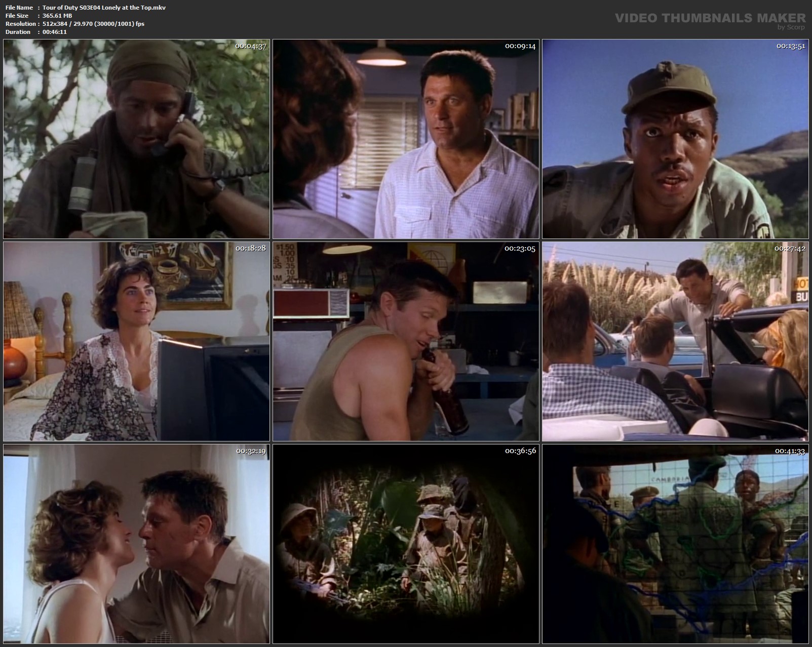This screenshot has height=647, width=812.
Task: Click the 00:18:28 timestamp label
Action: pos(251,248)
